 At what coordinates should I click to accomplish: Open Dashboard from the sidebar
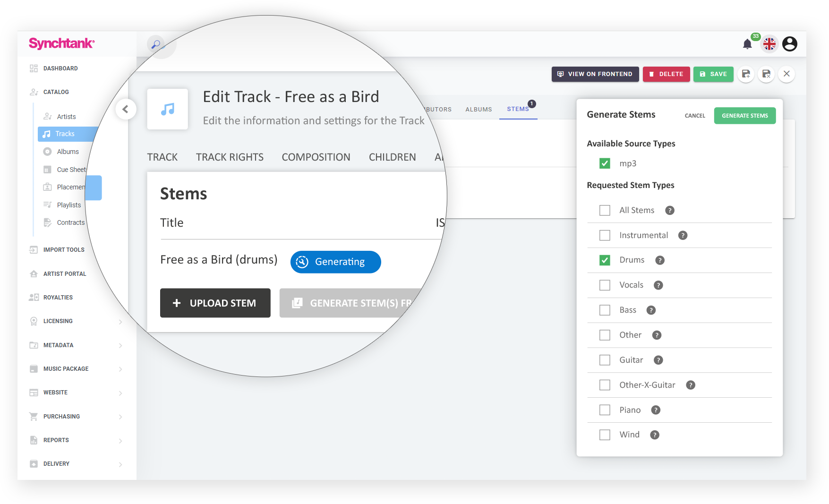click(60, 68)
